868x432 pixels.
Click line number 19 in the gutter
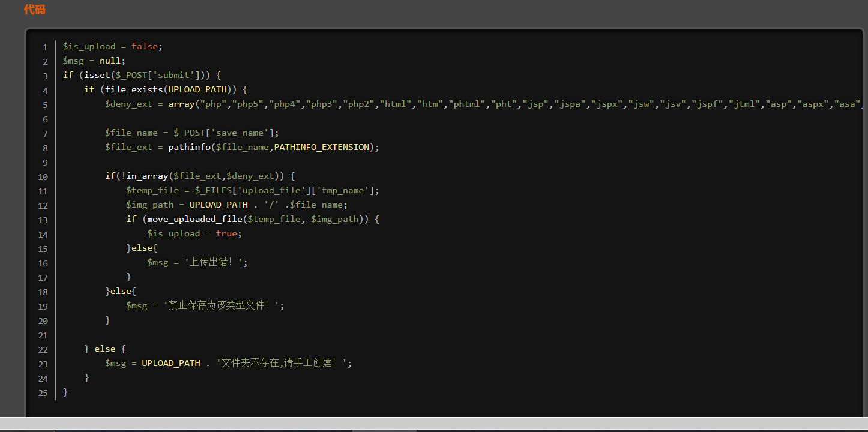(43, 307)
